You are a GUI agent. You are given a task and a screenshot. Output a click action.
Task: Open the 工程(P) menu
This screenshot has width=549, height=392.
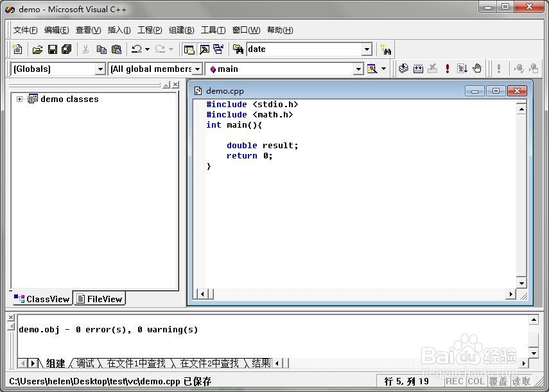click(150, 30)
